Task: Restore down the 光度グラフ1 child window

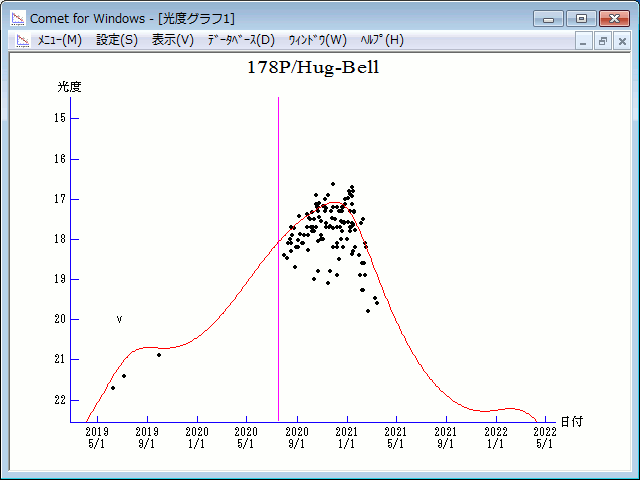Action: coord(603,41)
